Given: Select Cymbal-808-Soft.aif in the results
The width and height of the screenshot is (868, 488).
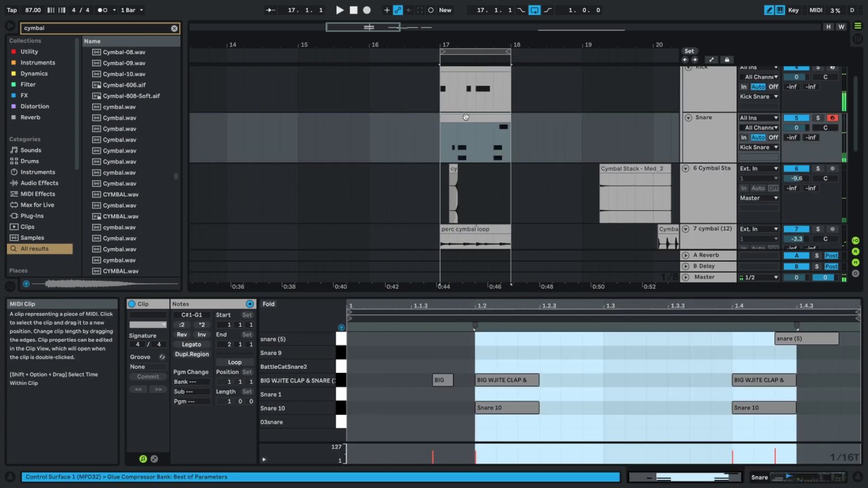Looking at the screenshot, I should tap(132, 96).
